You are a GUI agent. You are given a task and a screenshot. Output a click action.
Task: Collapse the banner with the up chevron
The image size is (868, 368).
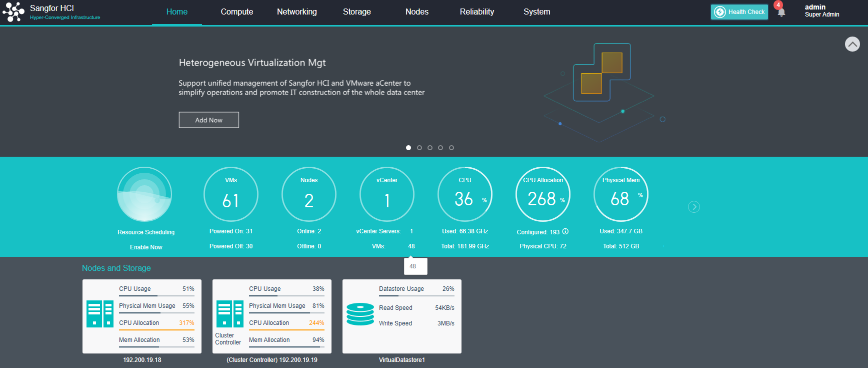(852, 44)
